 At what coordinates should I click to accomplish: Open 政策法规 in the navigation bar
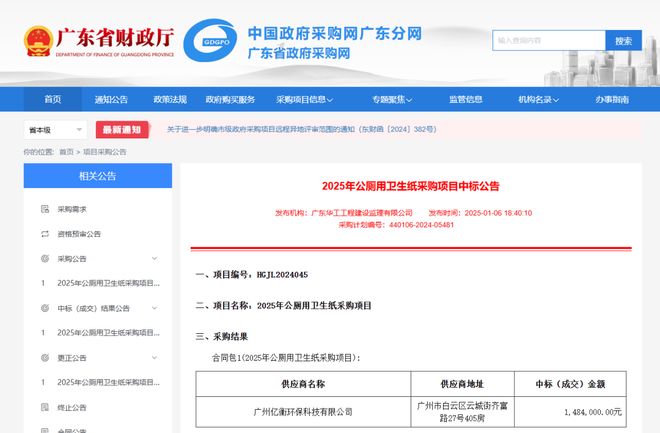coord(170,100)
